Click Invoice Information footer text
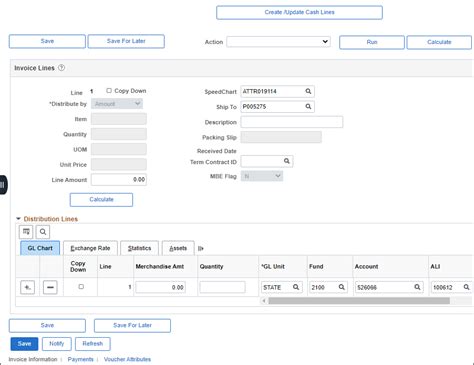Image resolution: width=474 pixels, height=365 pixels. pyautogui.click(x=33, y=359)
